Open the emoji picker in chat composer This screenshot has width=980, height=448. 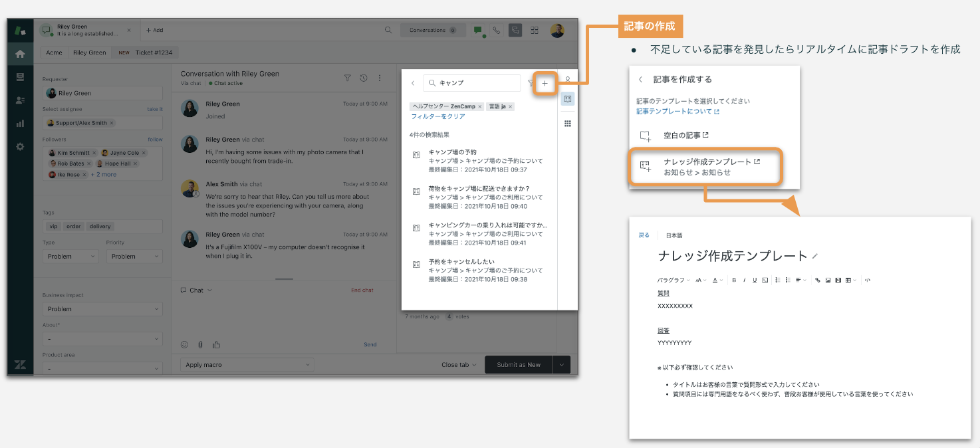tap(184, 344)
